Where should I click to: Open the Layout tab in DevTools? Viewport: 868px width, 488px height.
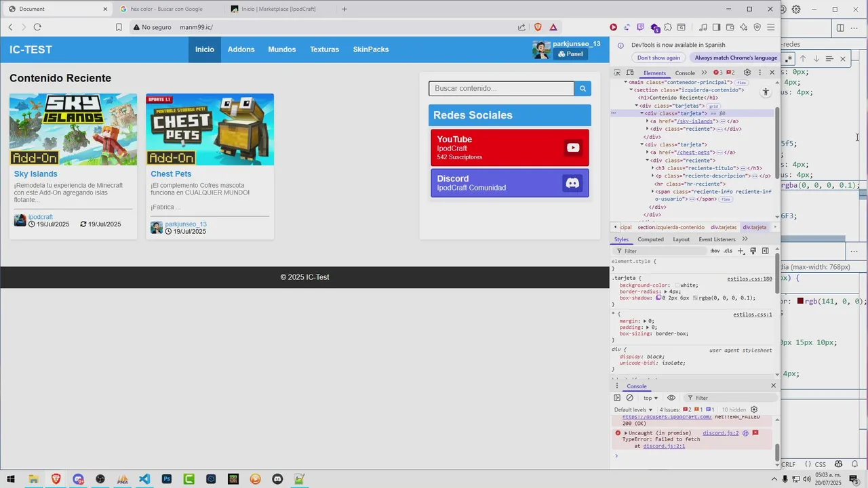(x=681, y=239)
